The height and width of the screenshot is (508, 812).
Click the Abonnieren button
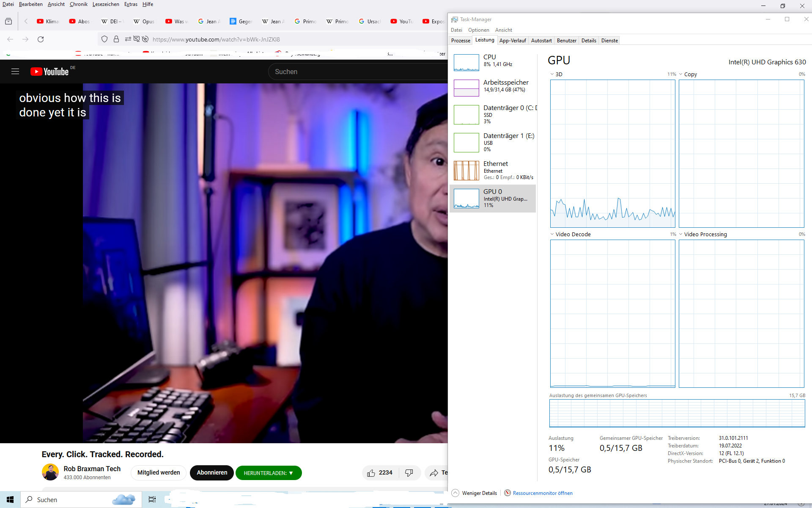(x=211, y=472)
